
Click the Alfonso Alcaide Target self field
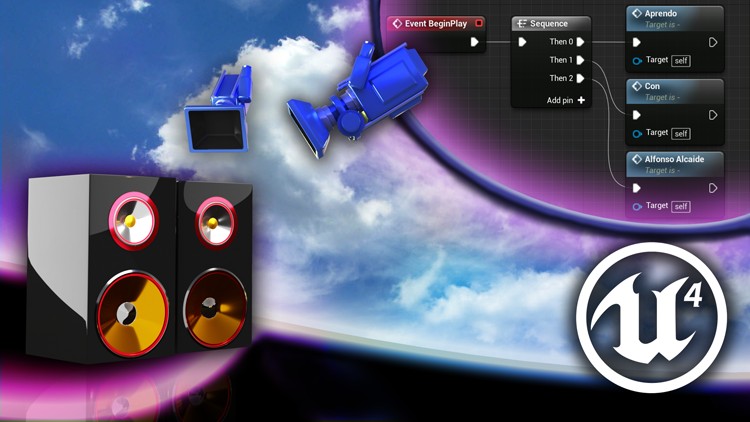click(x=681, y=206)
